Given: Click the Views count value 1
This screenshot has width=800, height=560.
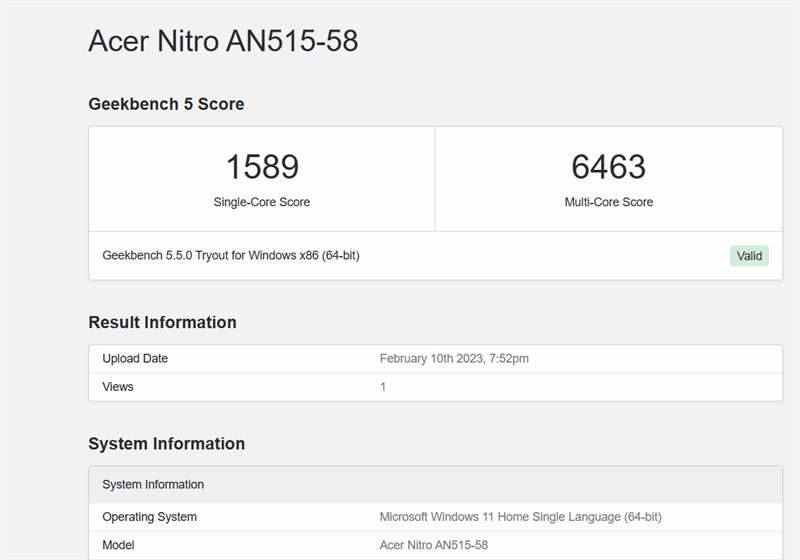Looking at the screenshot, I should pos(383,387).
